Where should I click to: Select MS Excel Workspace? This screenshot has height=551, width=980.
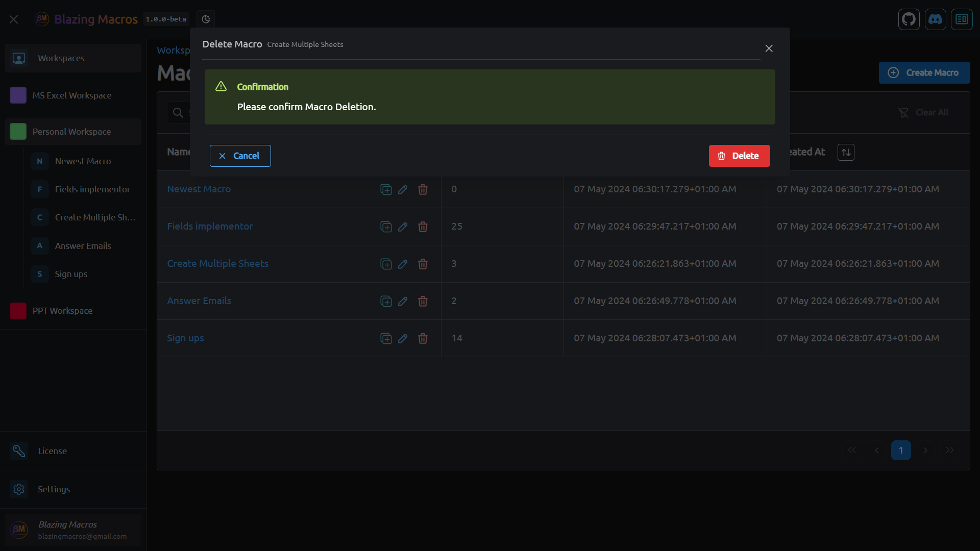(73, 95)
